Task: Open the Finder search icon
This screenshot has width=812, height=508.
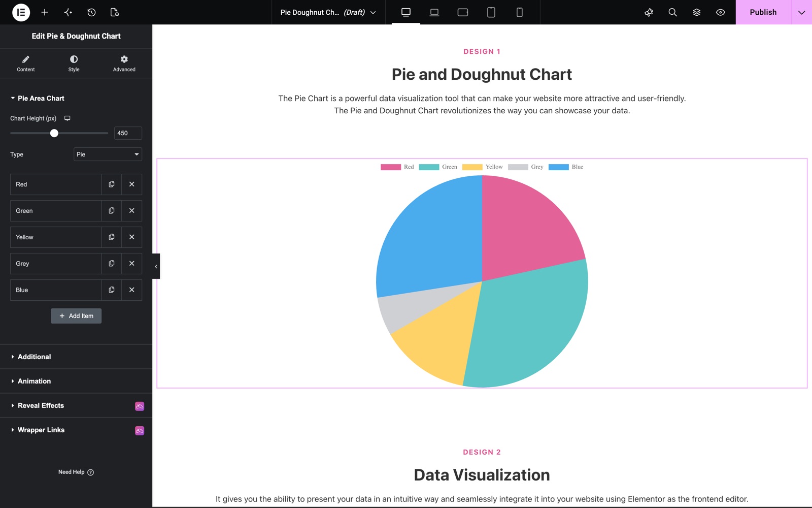Action: click(672, 12)
